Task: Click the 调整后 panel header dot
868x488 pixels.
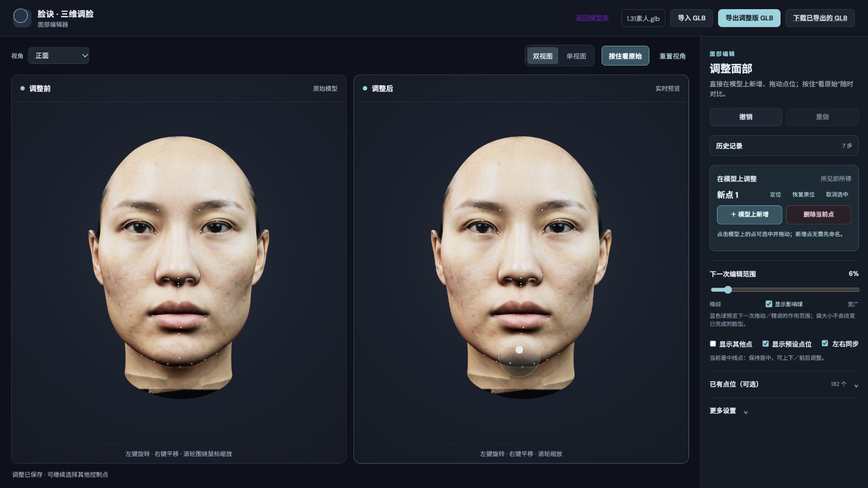Action: (365, 88)
